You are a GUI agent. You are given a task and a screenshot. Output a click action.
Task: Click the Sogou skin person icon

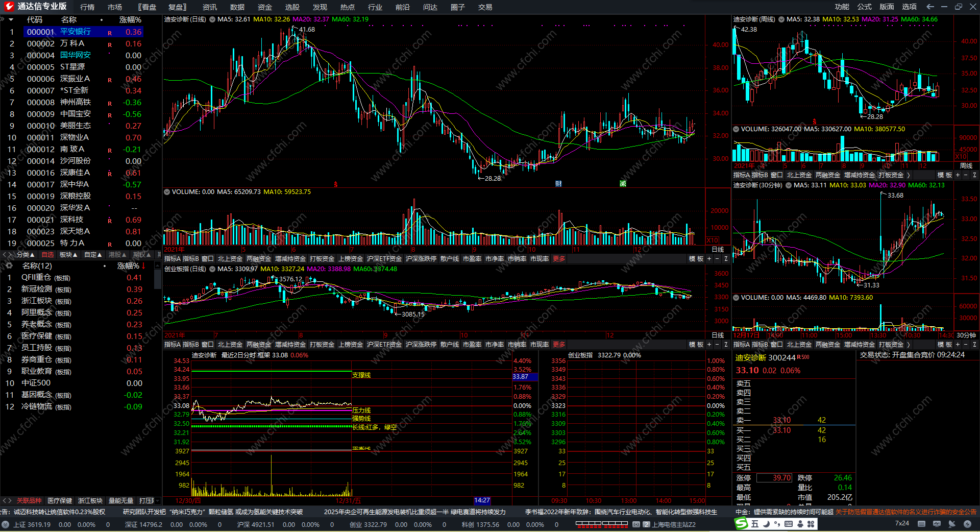[x=800, y=524]
